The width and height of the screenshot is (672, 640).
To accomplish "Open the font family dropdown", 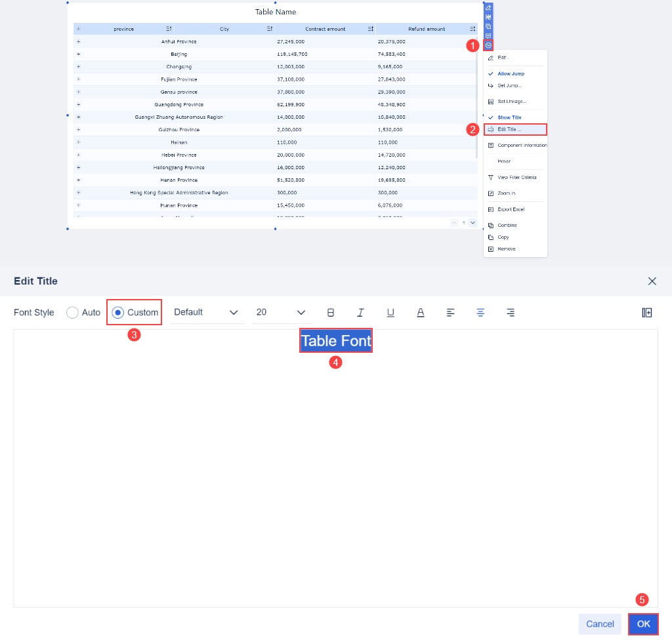I will [207, 313].
